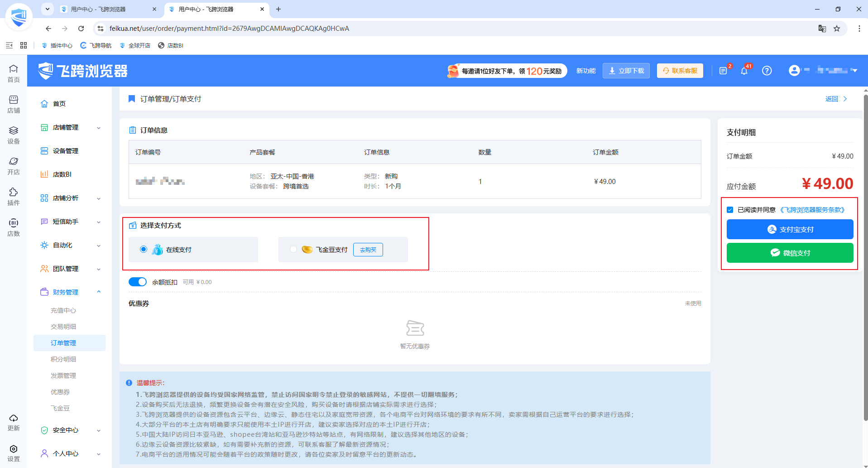Click the help question mark icon
The image size is (868, 468).
pyautogui.click(x=767, y=71)
